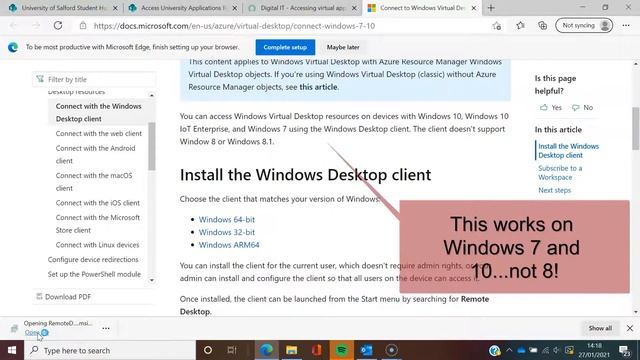The image size is (640, 360).
Task: Open Configure device redirections
Action: [x=93, y=260]
